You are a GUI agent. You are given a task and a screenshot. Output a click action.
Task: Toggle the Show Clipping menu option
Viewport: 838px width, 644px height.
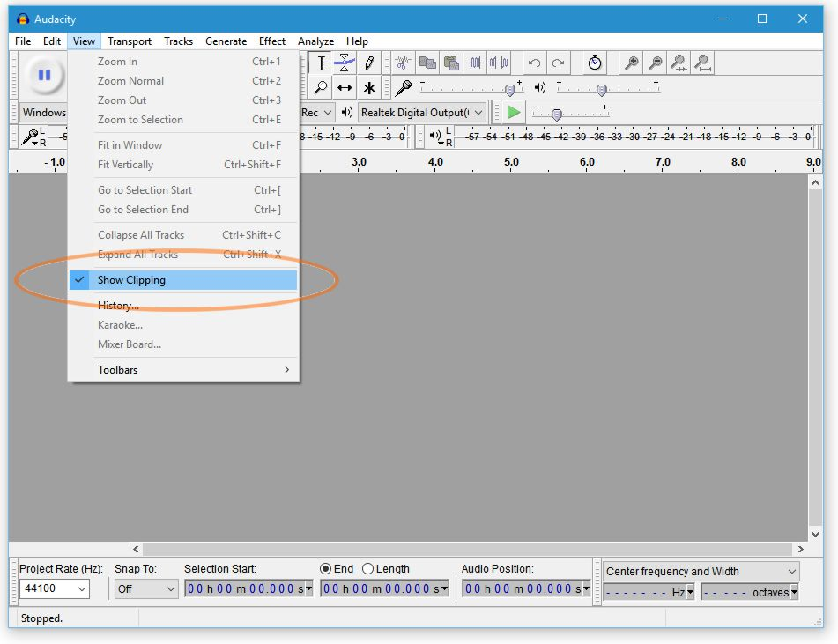tap(183, 280)
